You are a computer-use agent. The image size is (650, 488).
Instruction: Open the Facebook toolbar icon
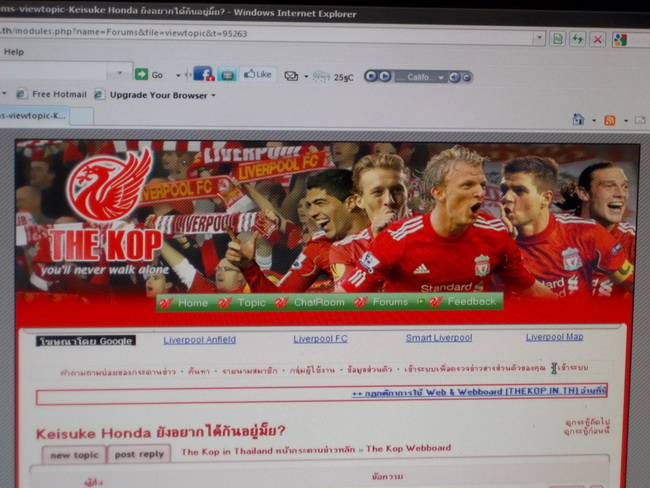(203, 74)
